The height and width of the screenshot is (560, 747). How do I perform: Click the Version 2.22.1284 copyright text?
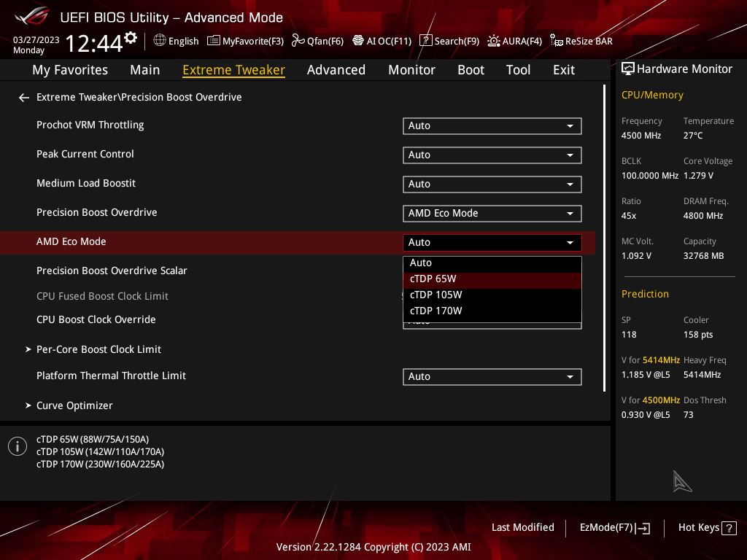coord(373,547)
